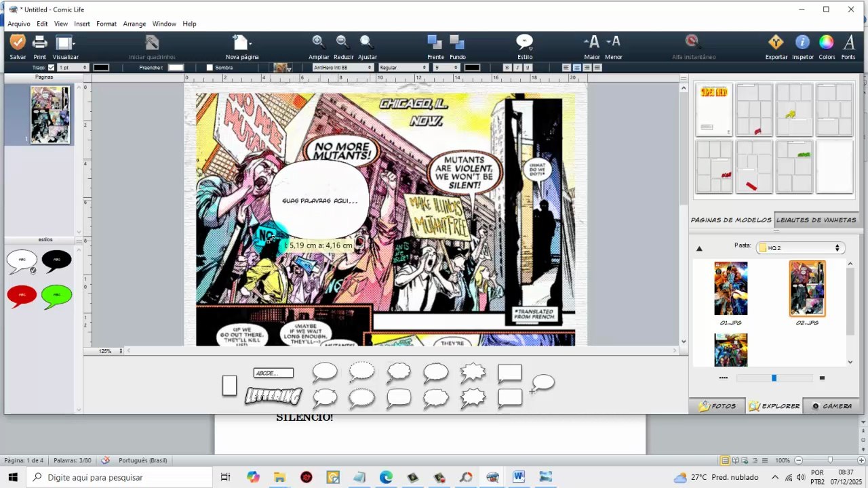
Task: Add a page with Nova página icon
Action: pyautogui.click(x=241, y=43)
